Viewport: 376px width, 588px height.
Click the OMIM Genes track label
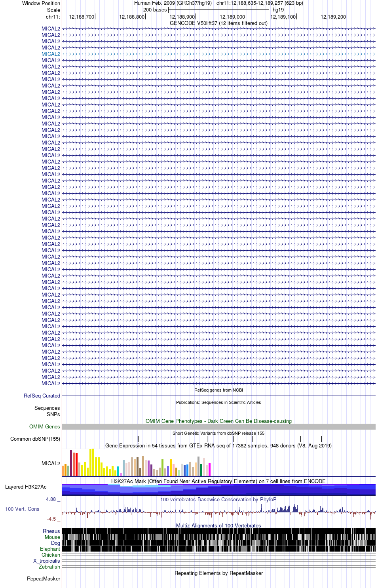[x=45, y=426]
